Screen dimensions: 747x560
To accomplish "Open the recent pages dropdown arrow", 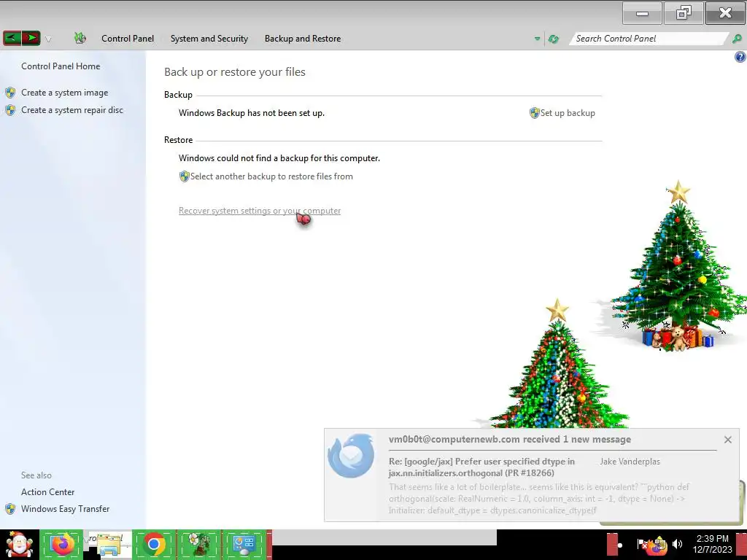I will pos(48,39).
